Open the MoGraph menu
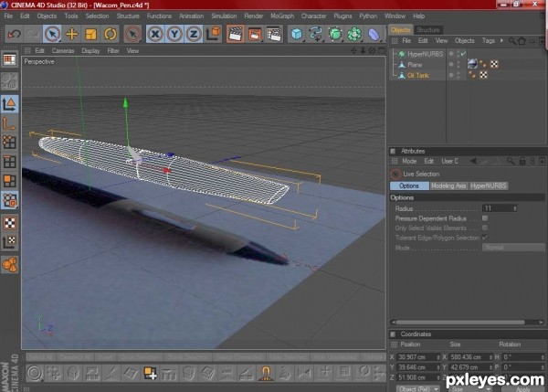Viewport: 548px width, 392px height. [x=282, y=16]
